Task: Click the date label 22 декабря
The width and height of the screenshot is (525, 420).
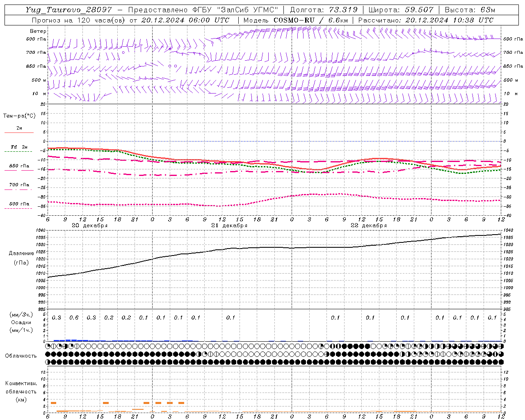Action: (369, 226)
